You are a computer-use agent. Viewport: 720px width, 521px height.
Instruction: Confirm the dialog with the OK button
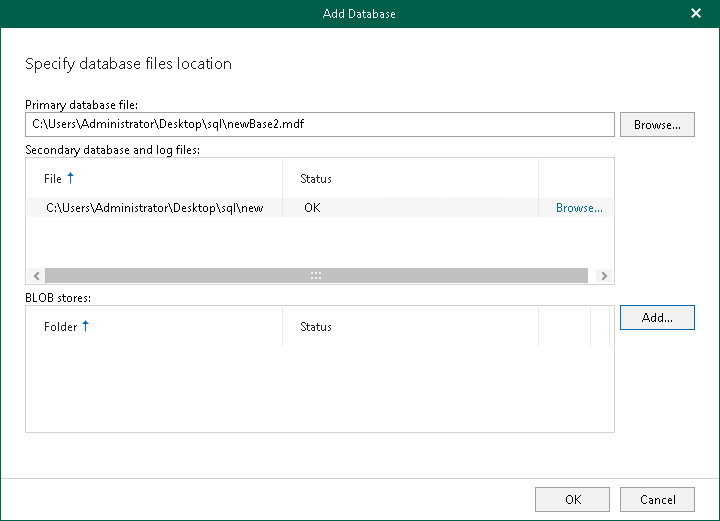point(572,499)
